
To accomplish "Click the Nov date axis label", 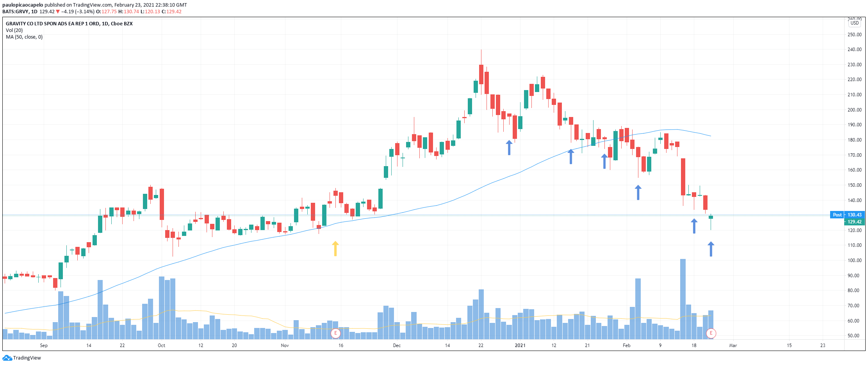I will click(x=285, y=346).
